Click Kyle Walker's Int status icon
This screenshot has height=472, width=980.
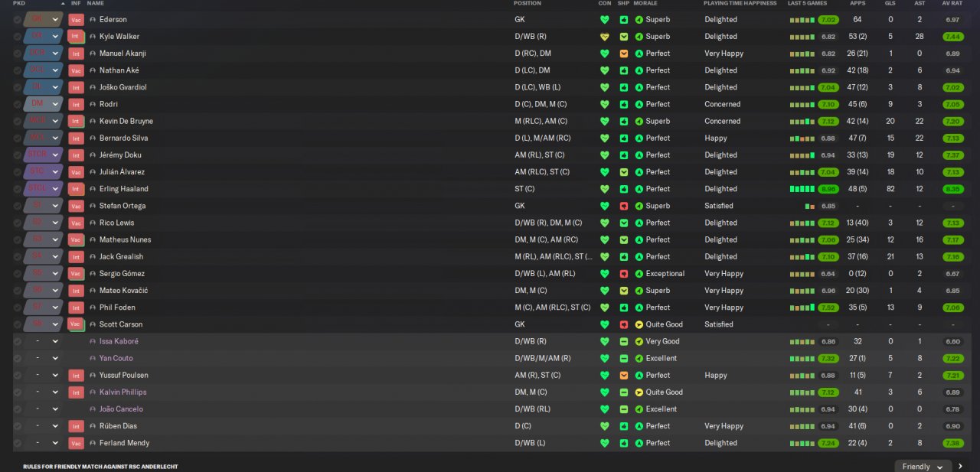(75, 37)
